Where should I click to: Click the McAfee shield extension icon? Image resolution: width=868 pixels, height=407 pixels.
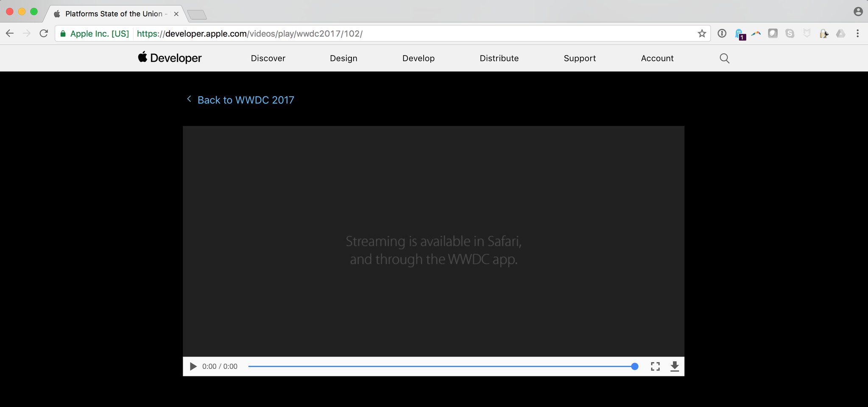click(807, 33)
